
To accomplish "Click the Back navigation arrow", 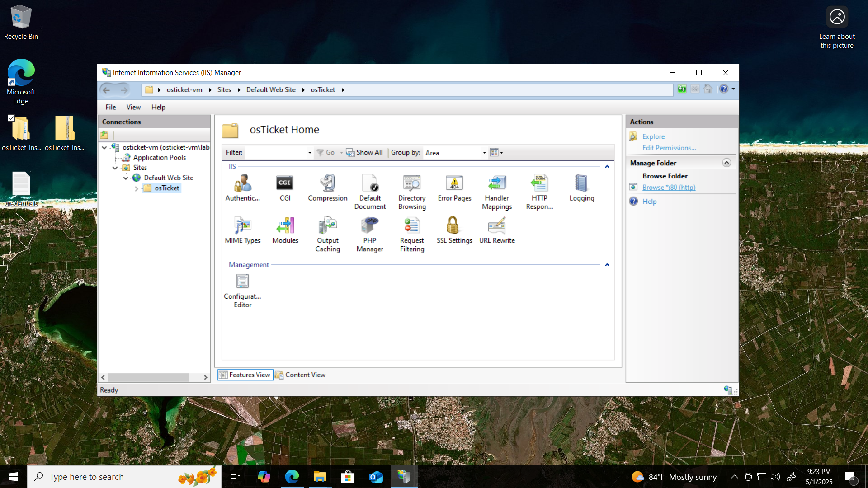I will coord(107,90).
